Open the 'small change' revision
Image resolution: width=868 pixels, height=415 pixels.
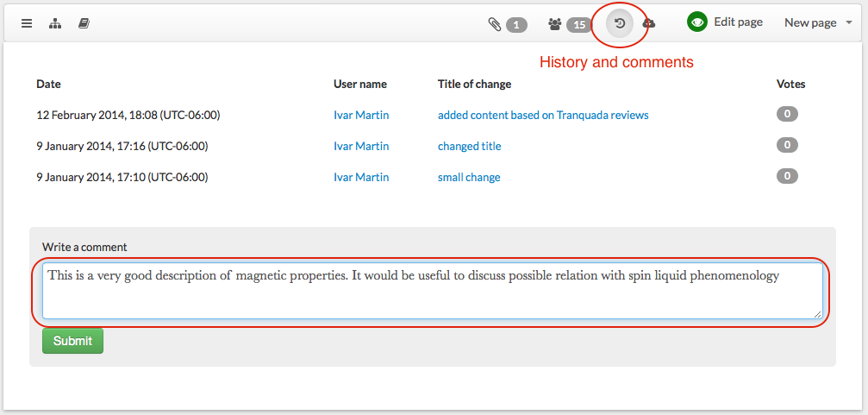[469, 178]
